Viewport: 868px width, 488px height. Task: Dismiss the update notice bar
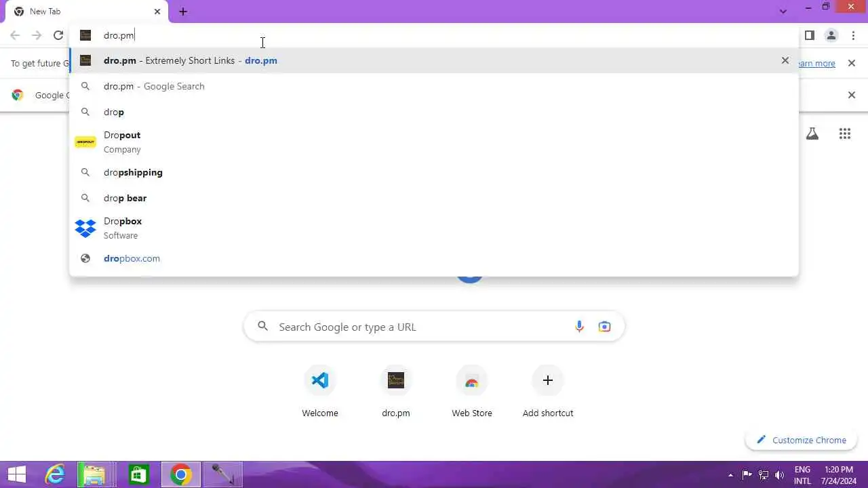pos(852,63)
